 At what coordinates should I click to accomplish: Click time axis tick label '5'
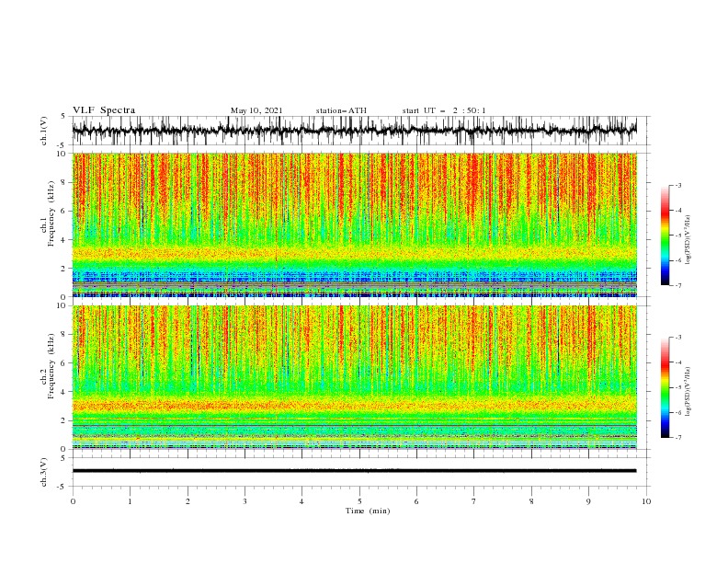point(359,501)
